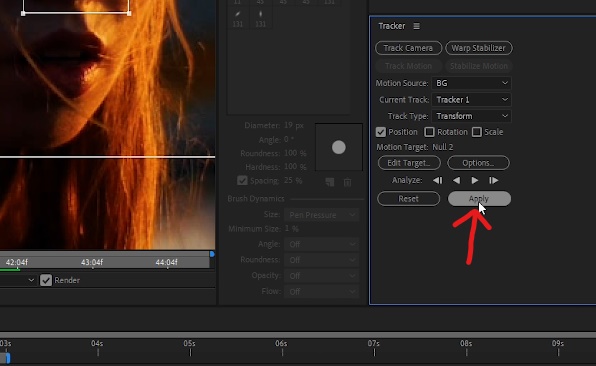Click the tracker Options button
Image resolution: width=596 pixels, height=366 pixels.
click(478, 163)
